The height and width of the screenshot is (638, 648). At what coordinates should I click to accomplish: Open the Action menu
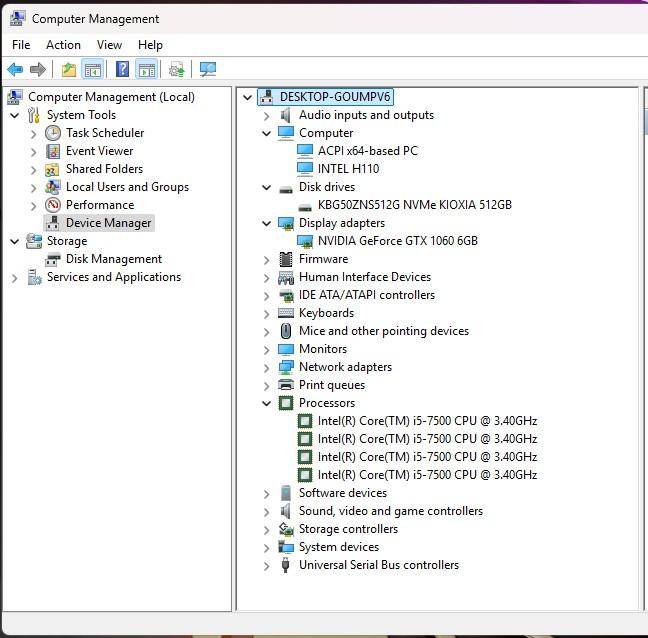pos(63,45)
